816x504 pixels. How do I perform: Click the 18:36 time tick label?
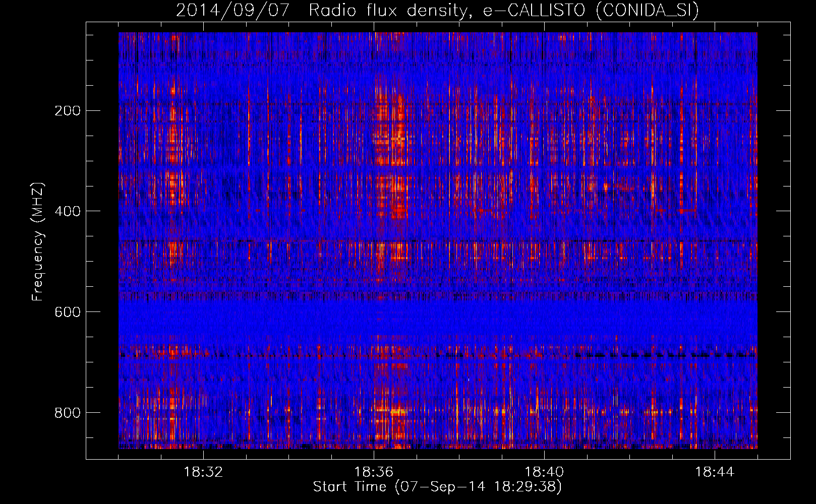click(374, 472)
